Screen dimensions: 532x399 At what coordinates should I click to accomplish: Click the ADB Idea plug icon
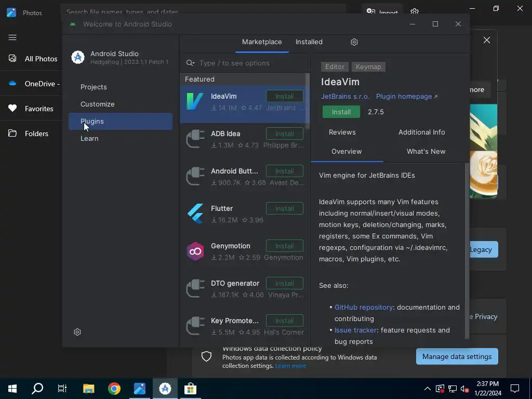coord(195,139)
